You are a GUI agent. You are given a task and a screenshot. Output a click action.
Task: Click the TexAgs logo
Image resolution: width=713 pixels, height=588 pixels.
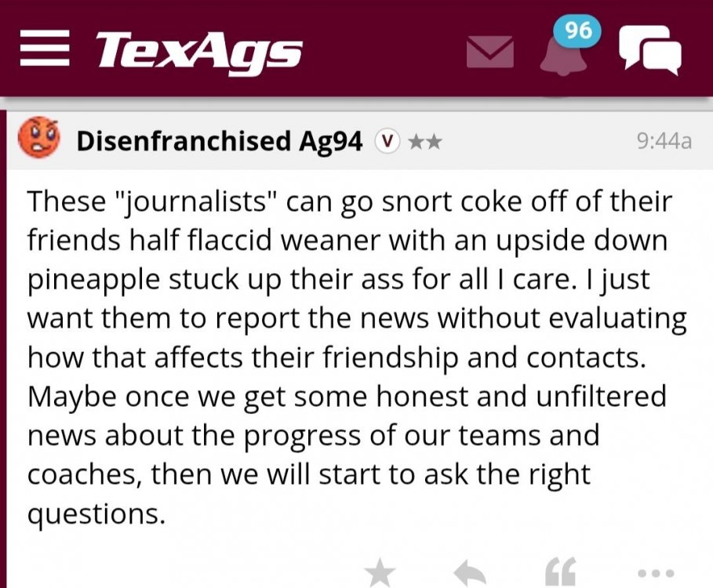[198, 52]
